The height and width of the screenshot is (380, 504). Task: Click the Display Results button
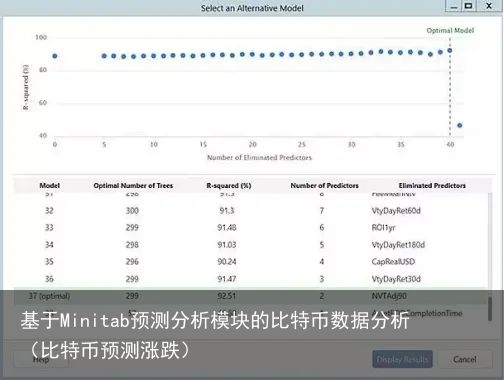tap(402, 359)
